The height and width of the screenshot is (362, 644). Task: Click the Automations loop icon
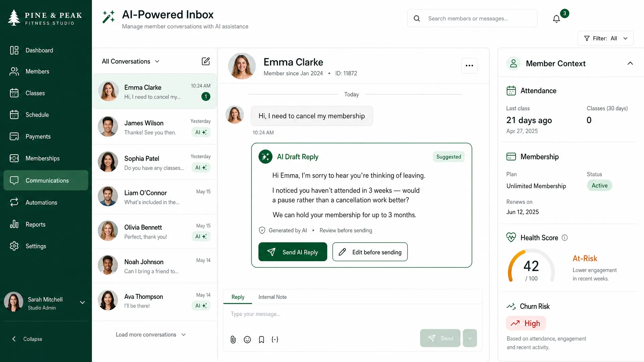tap(14, 202)
